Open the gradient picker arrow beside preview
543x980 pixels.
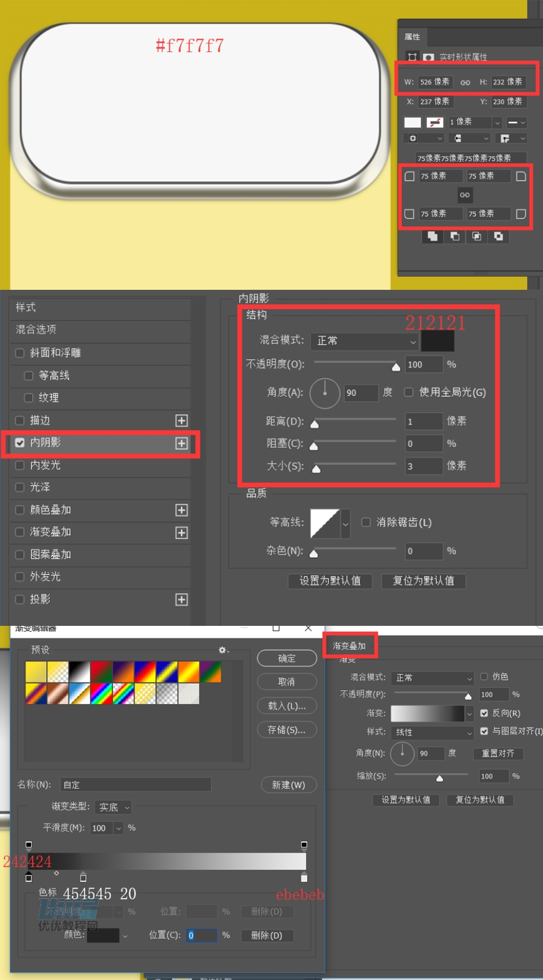469,713
